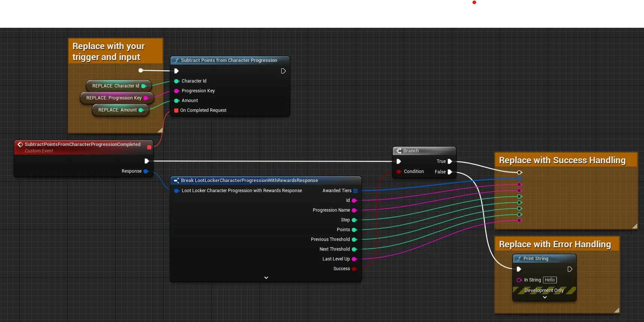The image size is (644, 322).
Task: Click the Step output pin
Action: pyautogui.click(x=354, y=220)
